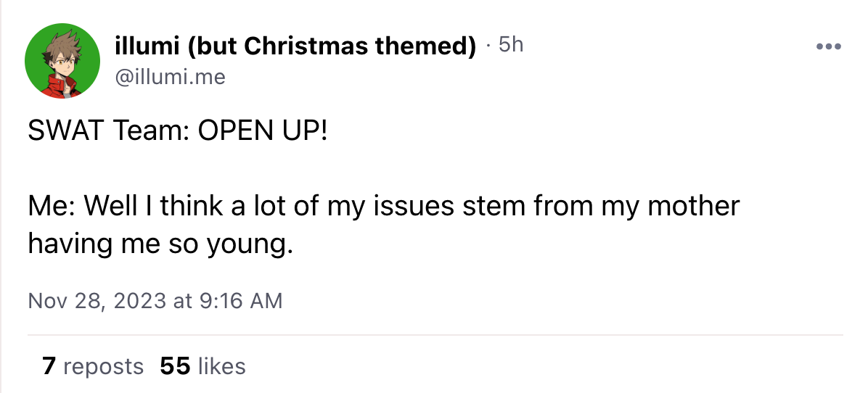868x393 pixels.
Task: Click illumi's round profile avatar
Action: (x=62, y=60)
